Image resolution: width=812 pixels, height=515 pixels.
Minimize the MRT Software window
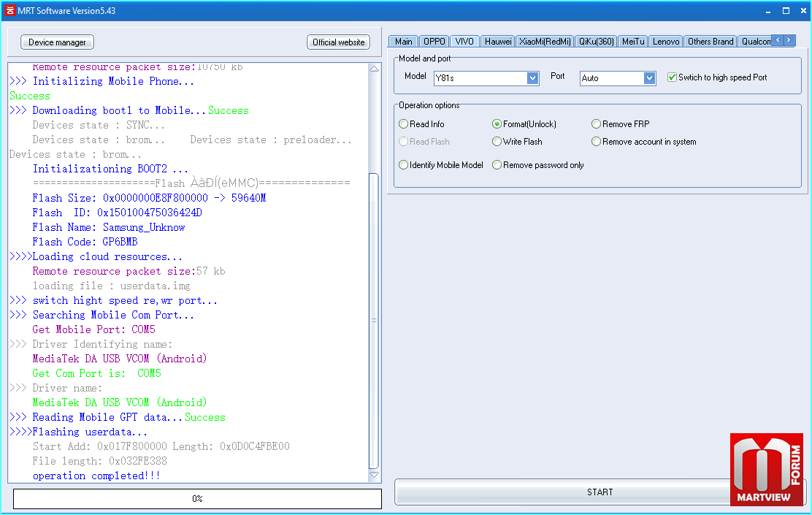coord(768,11)
